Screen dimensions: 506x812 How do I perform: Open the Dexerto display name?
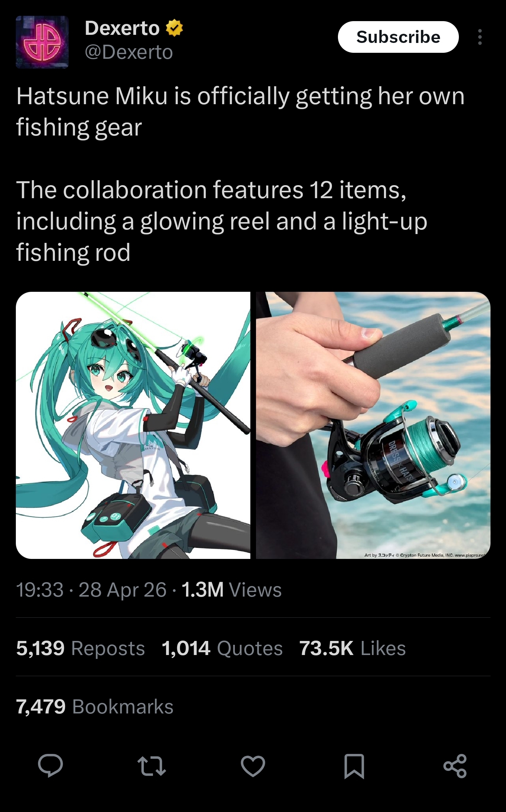122,28
